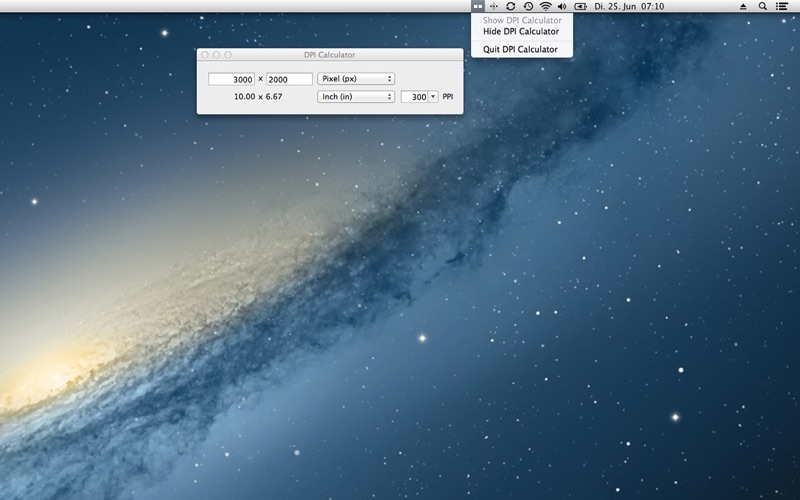Expand the PPI combo box arrow
Image resolution: width=800 pixels, height=500 pixels.
click(x=433, y=96)
